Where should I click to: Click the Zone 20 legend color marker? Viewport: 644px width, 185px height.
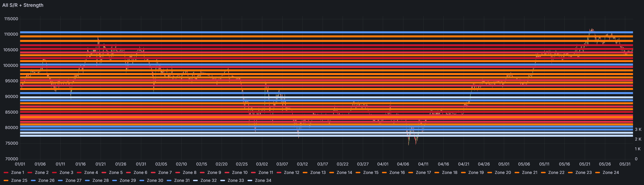coord(490,173)
